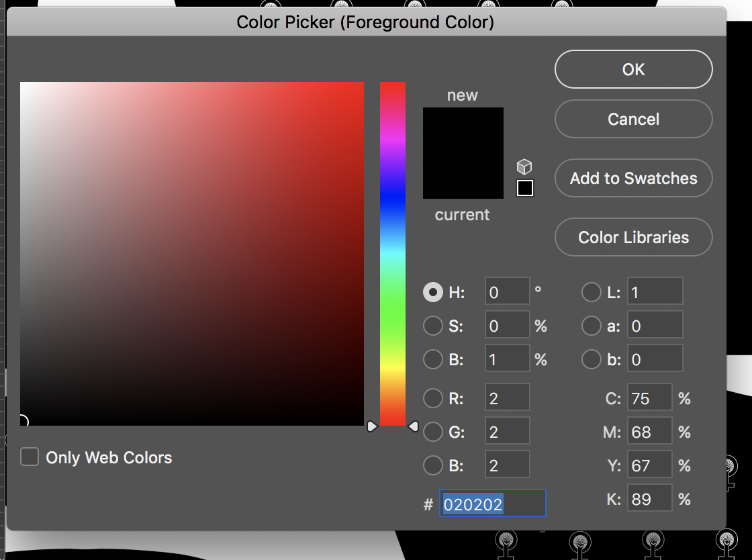This screenshot has width=752, height=560.
Task: Click the small web-safe color square
Action: (524, 188)
